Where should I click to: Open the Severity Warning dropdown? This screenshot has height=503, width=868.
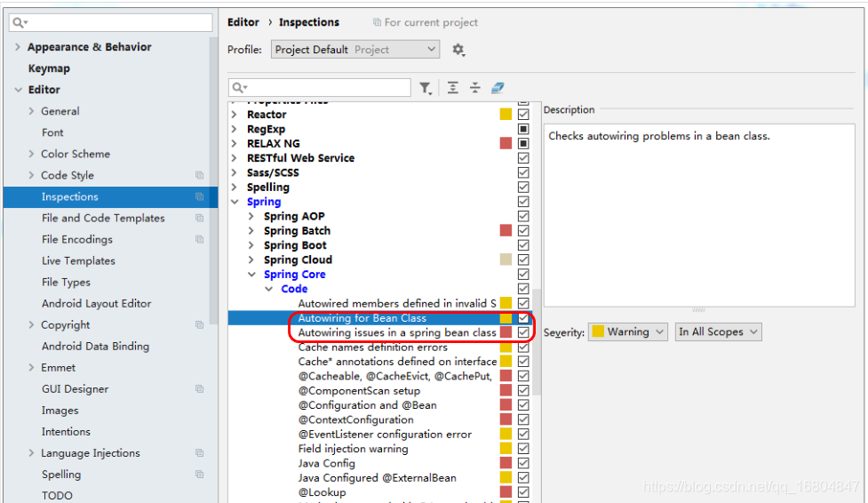[x=628, y=331]
